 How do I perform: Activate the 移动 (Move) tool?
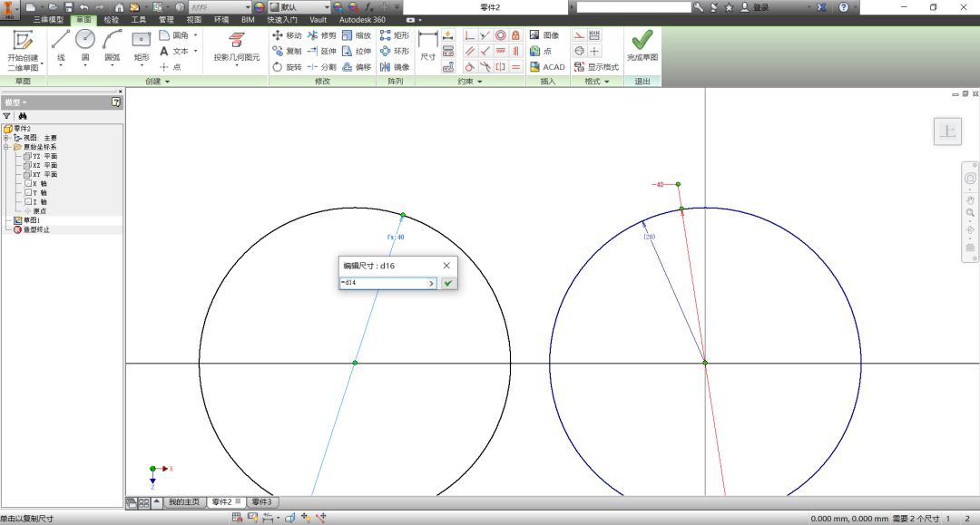[x=287, y=35]
